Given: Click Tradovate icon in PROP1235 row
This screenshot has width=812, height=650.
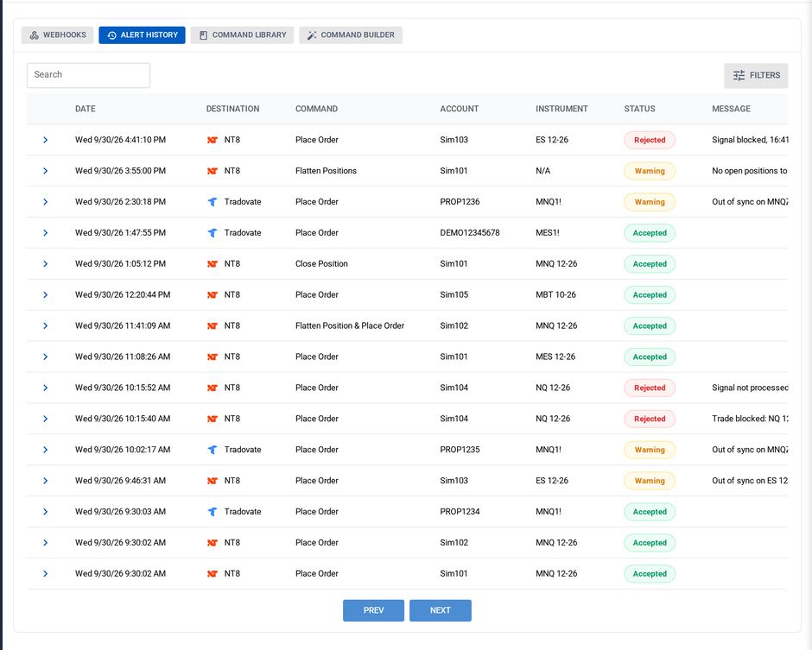Looking at the screenshot, I should tap(213, 450).
